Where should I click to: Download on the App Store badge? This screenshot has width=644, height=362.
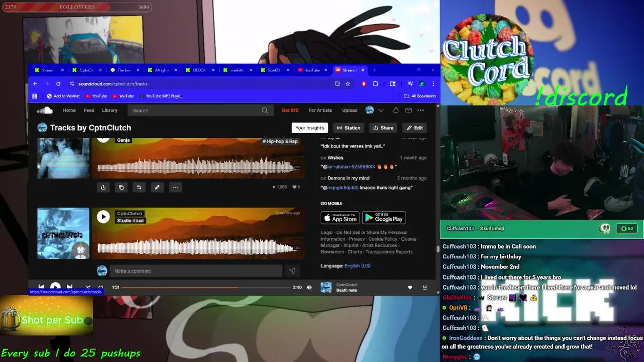[x=340, y=218]
